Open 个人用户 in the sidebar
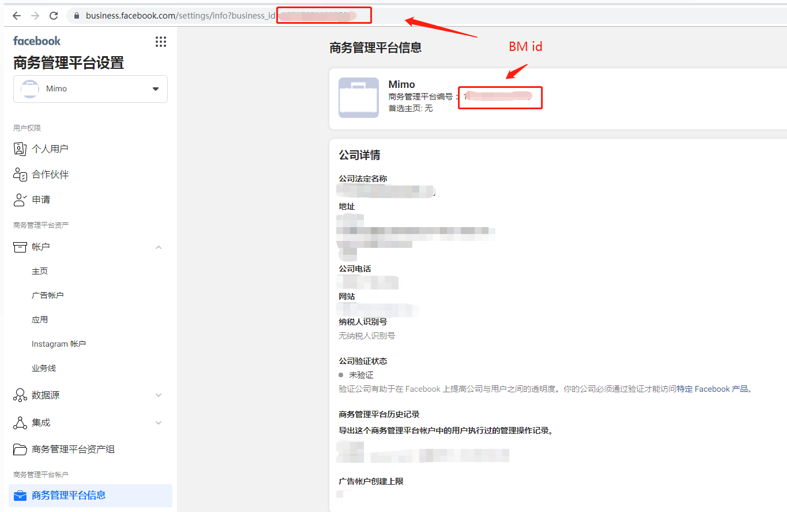Image resolution: width=787 pixels, height=512 pixels. (x=50, y=149)
